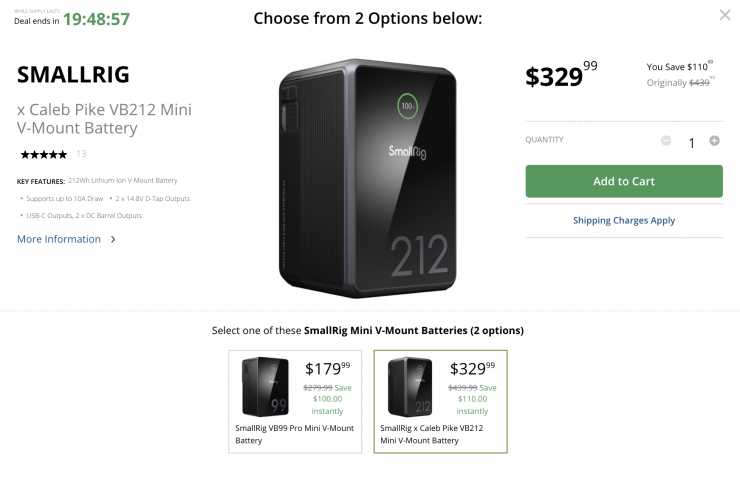The height and width of the screenshot is (493, 740).
Task: Click the quantity field showing 1
Action: 690,142
